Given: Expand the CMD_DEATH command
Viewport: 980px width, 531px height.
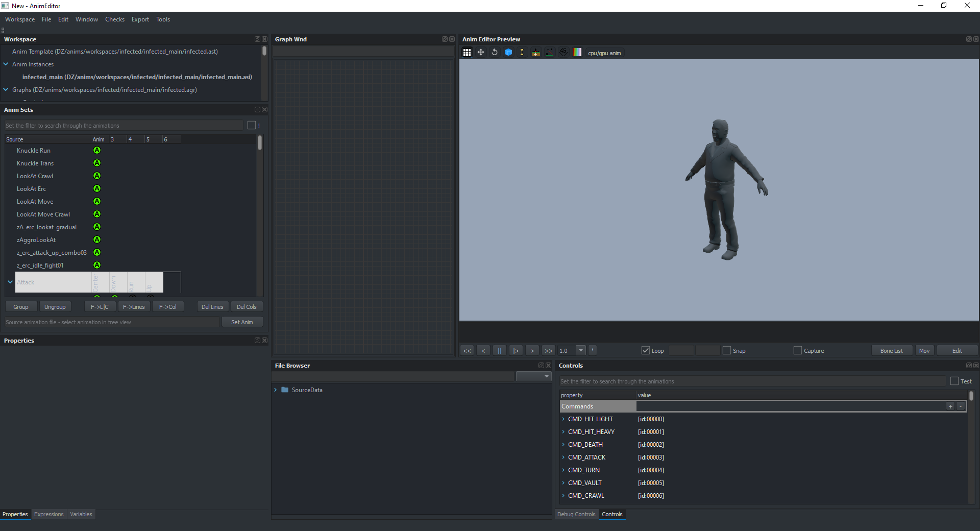Looking at the screenshot, I should point(563,445).
